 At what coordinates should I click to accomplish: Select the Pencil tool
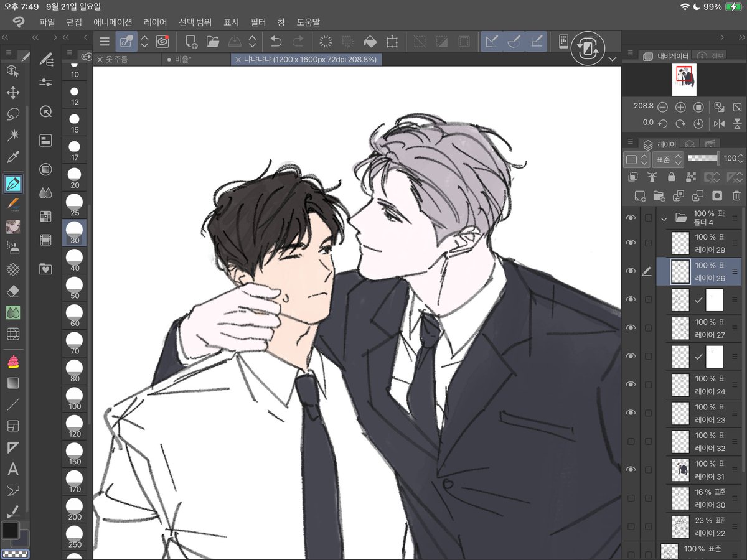pos(12,204)
